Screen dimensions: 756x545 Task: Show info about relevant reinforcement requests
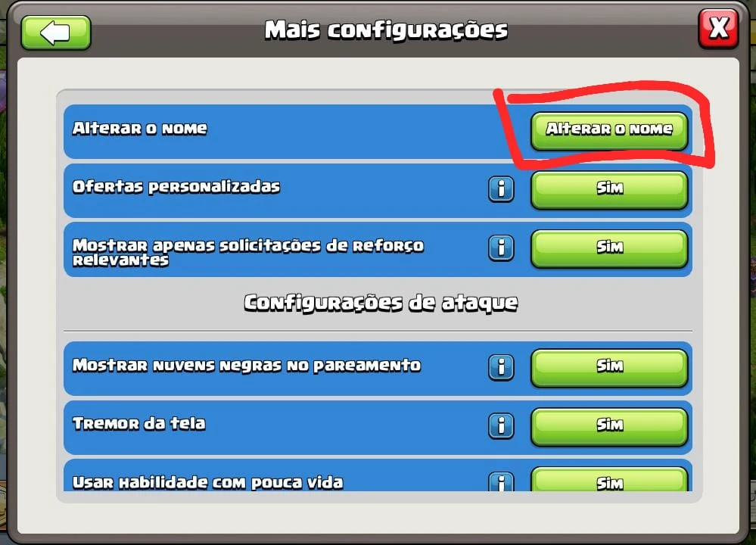501,248
